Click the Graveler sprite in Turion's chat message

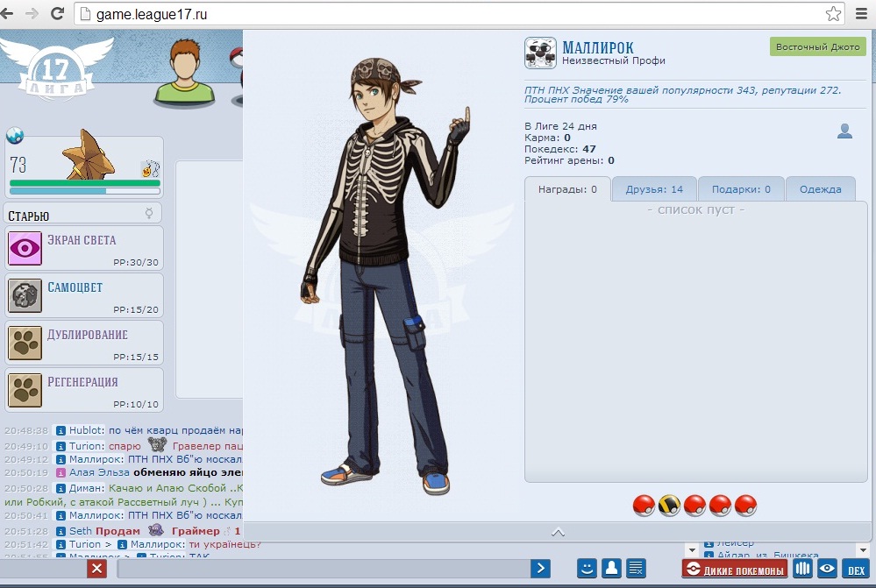pos(157,445)
